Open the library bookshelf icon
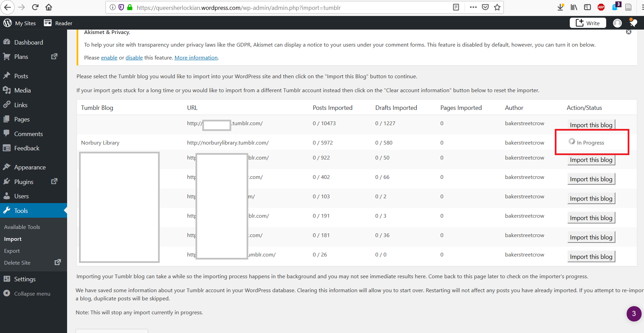The image size is (644, 333). [574, 7]
